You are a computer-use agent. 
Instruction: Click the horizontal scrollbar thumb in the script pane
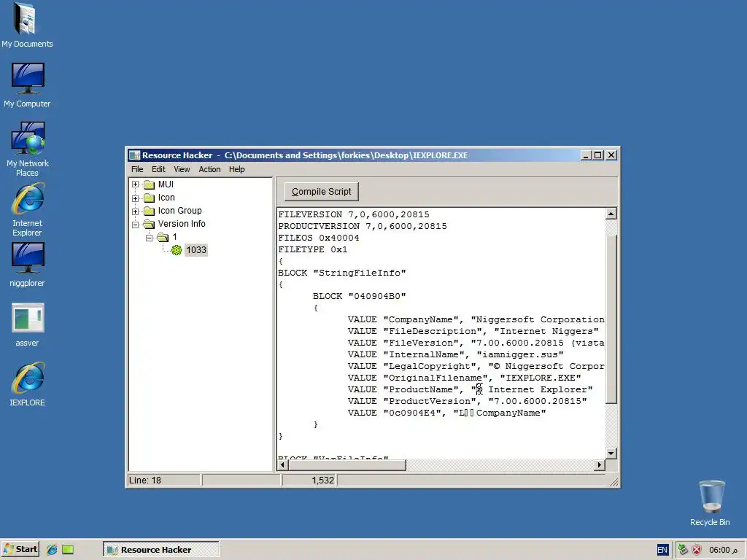(x=347, y=464)
